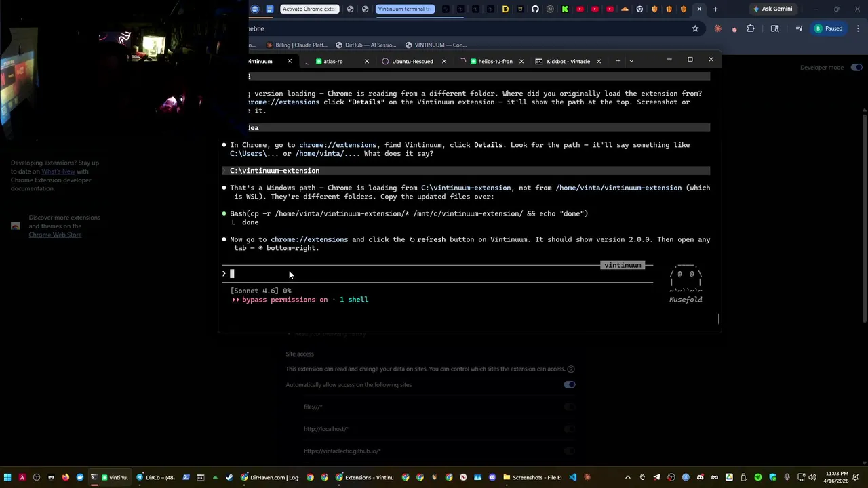Add new terminal tab
The height and width of the screenshot is (488, 868).
pyautogui.click(x=618, y=61)
